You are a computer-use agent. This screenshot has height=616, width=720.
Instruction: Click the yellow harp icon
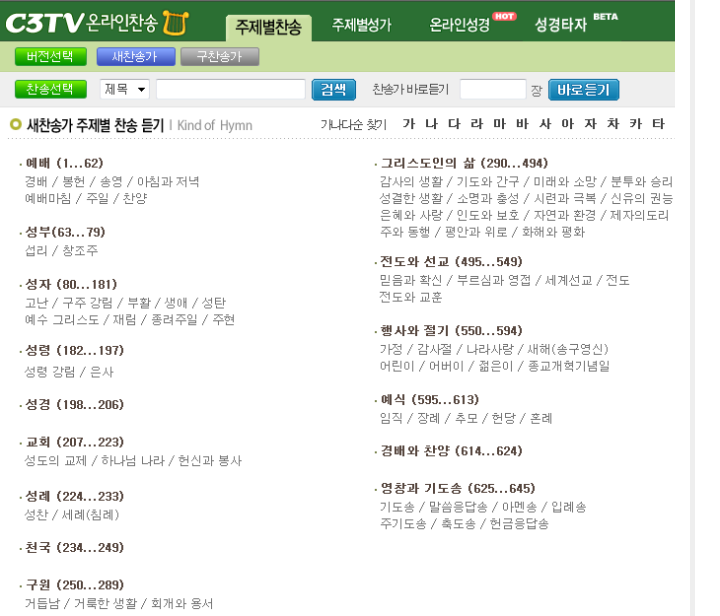click(x=176, y=22)
